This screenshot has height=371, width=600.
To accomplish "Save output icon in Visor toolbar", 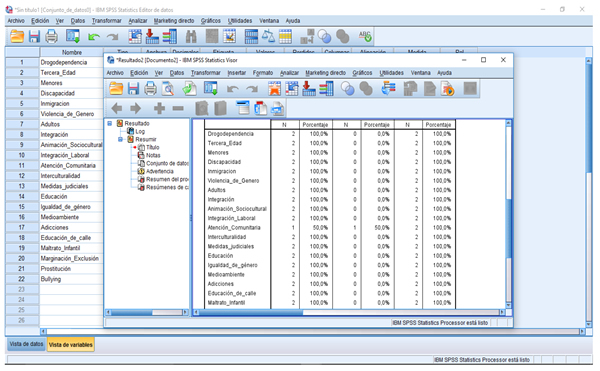I will 133,89.
